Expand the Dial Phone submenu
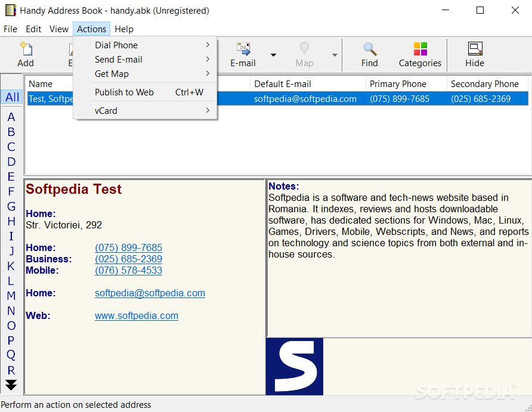The width and height of the screenshot is (532, 412). point(145,45)
